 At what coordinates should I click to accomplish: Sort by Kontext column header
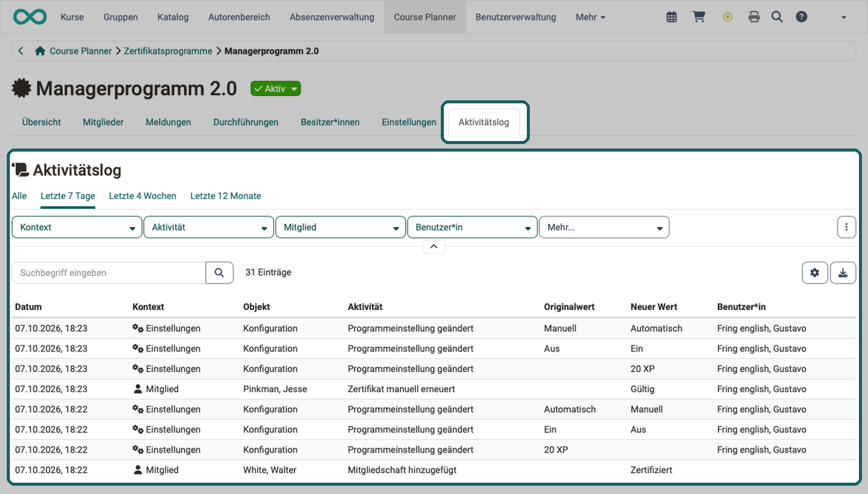[x=148, y=307]
